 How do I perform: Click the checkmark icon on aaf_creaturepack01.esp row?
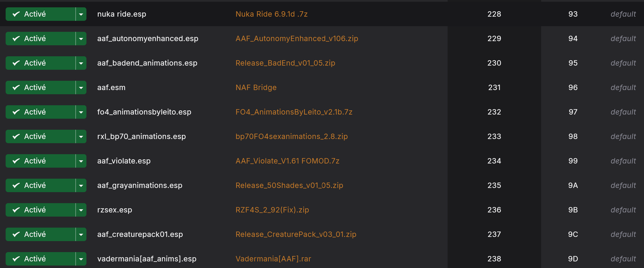point(16,234)
